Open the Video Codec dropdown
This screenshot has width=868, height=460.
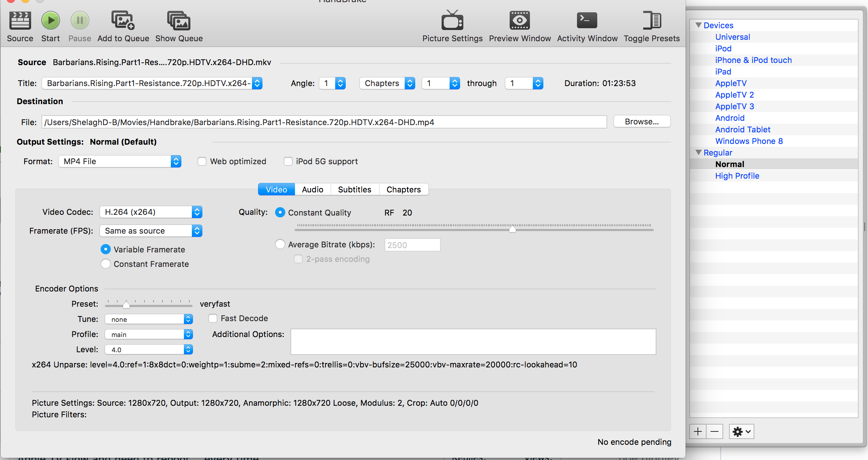tap(151, 212)
